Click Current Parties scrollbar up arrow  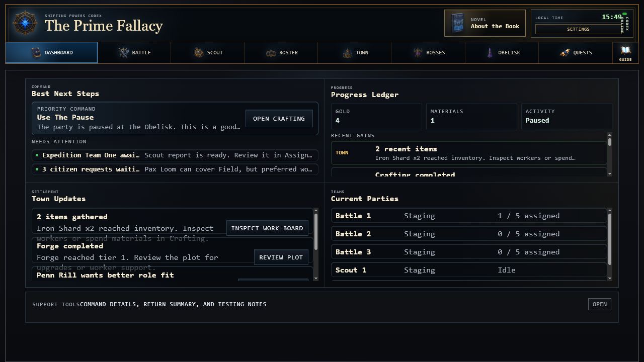[x=610, y=210]
